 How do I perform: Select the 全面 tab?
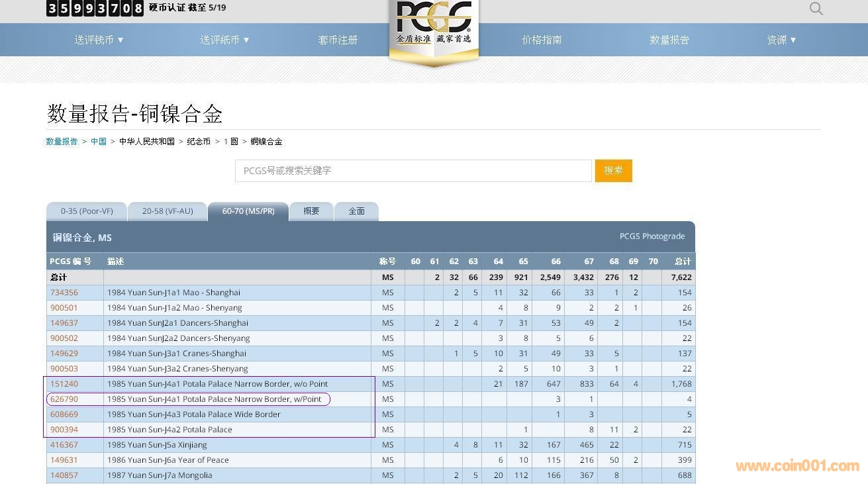click(x=356, y=211)
